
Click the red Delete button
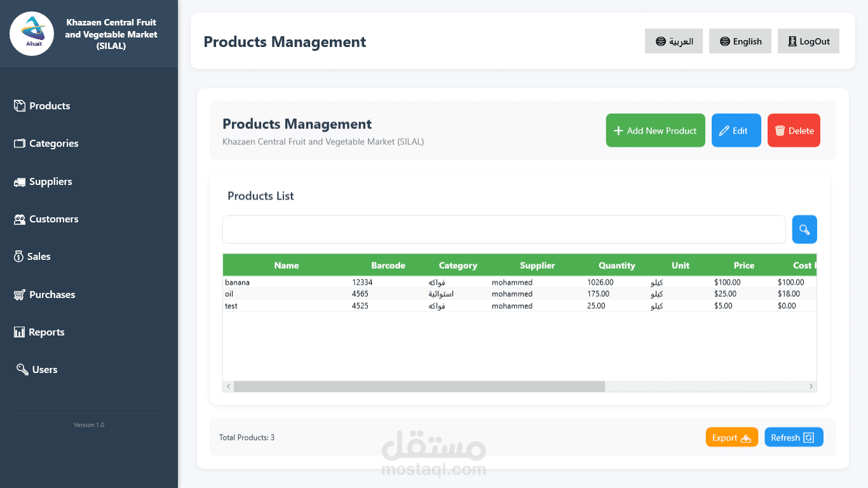pos(794,130)
